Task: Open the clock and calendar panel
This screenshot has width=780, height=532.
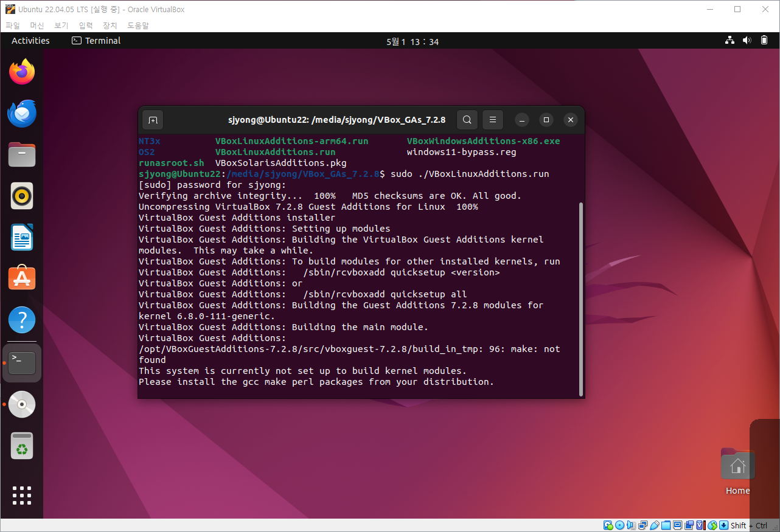Action: [x=413, y=41]
